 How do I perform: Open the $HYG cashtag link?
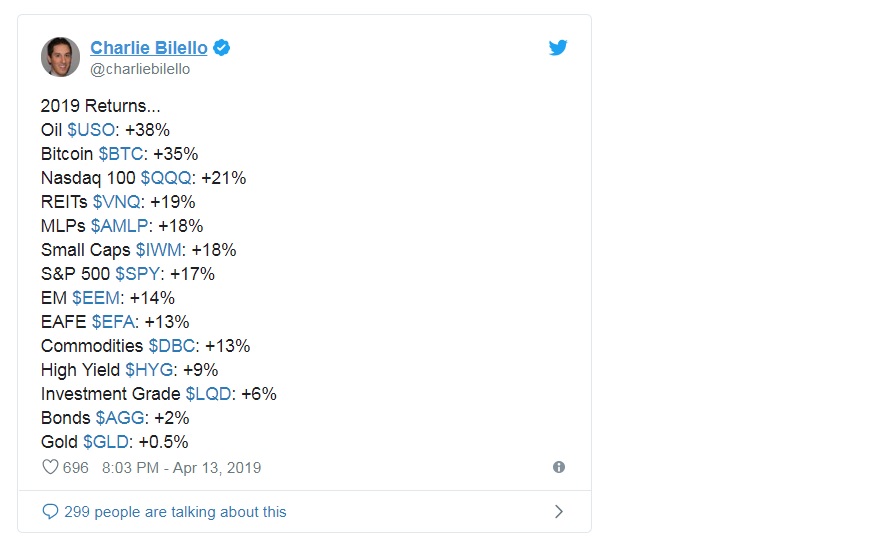click(x=149, y=370)
